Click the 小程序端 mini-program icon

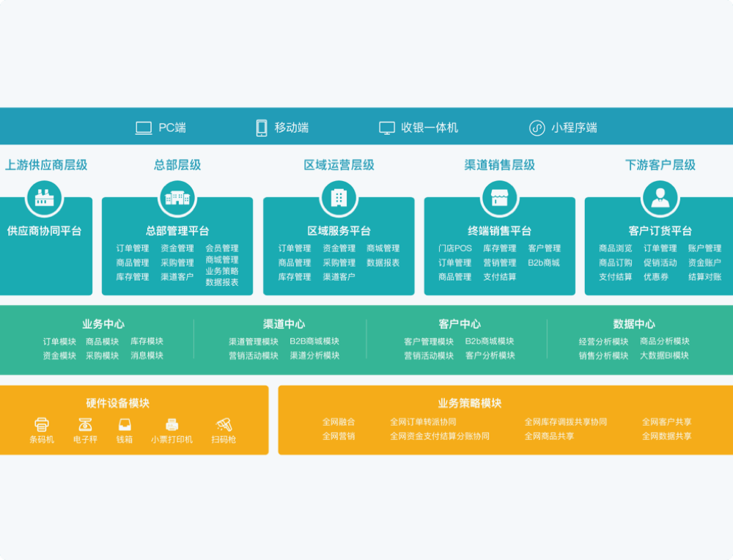(537, 128)
